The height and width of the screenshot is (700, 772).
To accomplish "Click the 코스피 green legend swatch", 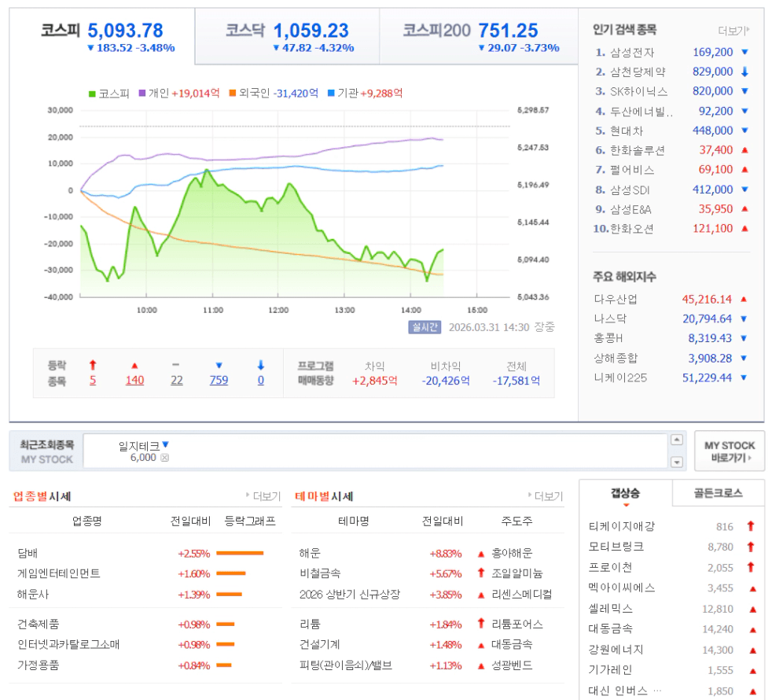I will [x=92, y=94].
